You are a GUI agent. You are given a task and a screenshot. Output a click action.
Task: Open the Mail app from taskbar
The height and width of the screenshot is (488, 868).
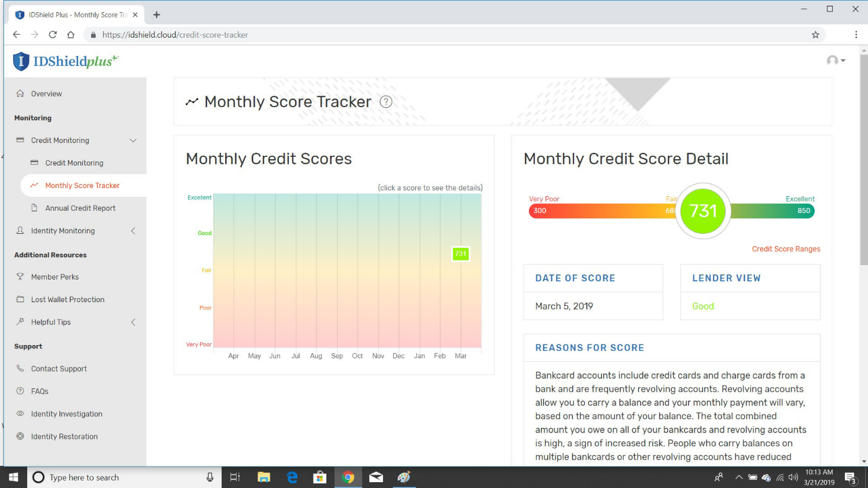(376, 478)
